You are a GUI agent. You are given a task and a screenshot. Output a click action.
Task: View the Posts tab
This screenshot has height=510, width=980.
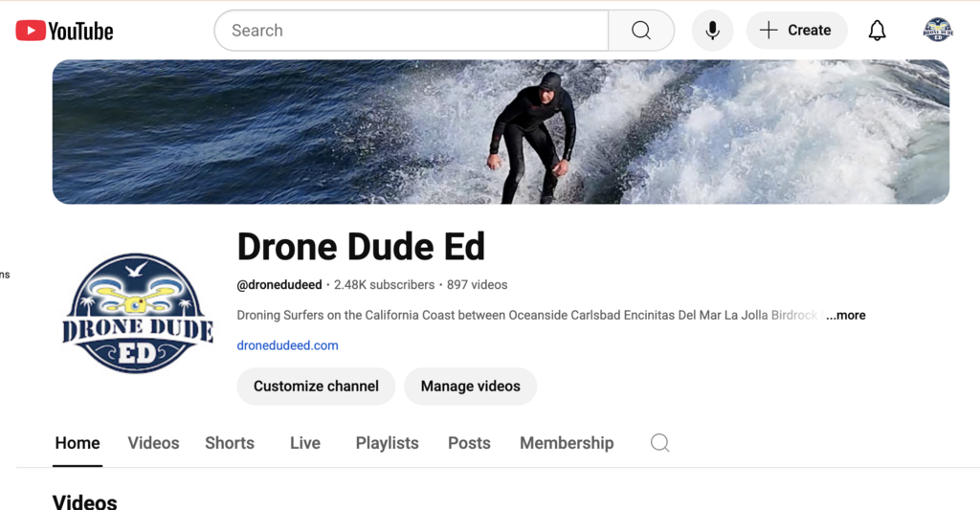pos(469,443)
